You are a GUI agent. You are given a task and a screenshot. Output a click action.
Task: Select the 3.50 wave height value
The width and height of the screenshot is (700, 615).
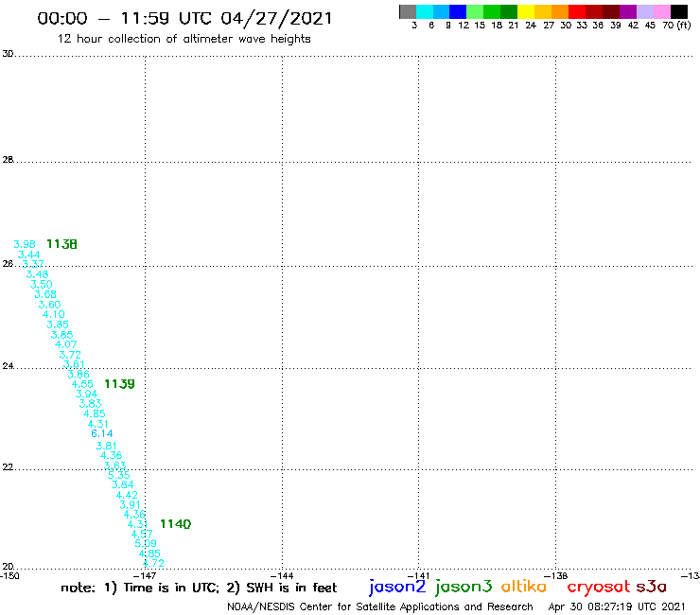41,285
